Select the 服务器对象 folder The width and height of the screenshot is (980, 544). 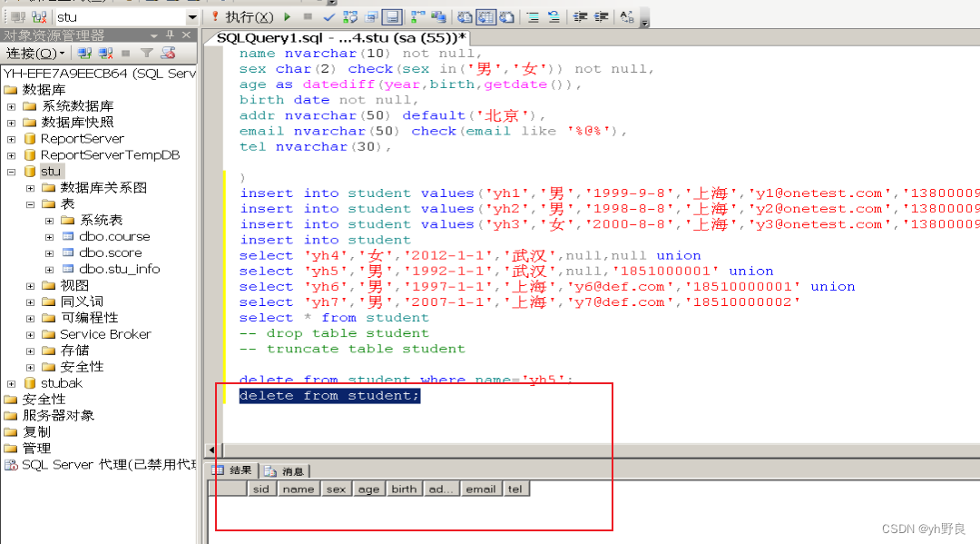click(x=58, y=415)
